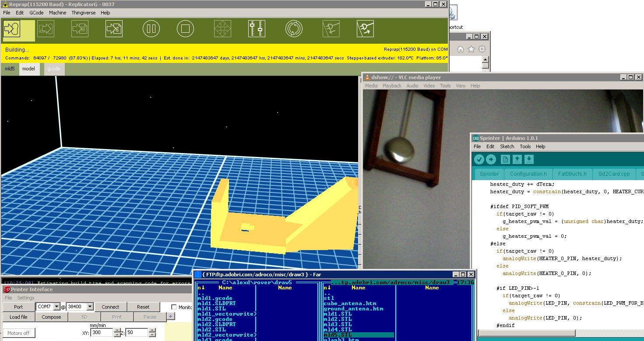Click the Load file button
Viewport: 644px width, 341px height.
point(18,317)
